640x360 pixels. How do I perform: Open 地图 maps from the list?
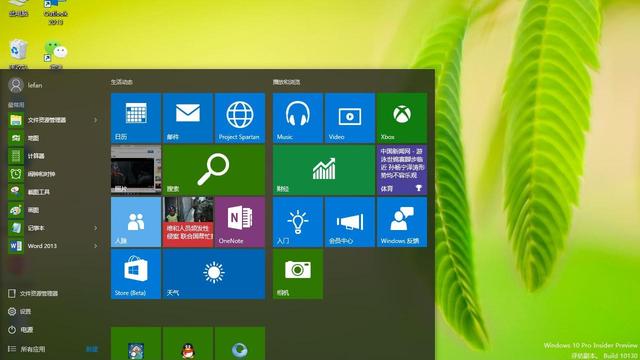point(53,138)
